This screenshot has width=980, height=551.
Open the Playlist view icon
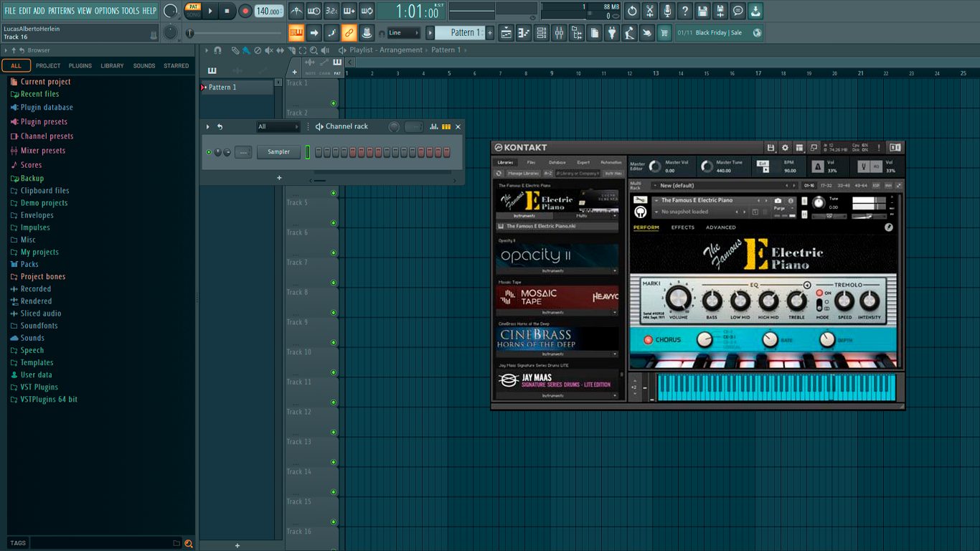(x=506, y=33)
